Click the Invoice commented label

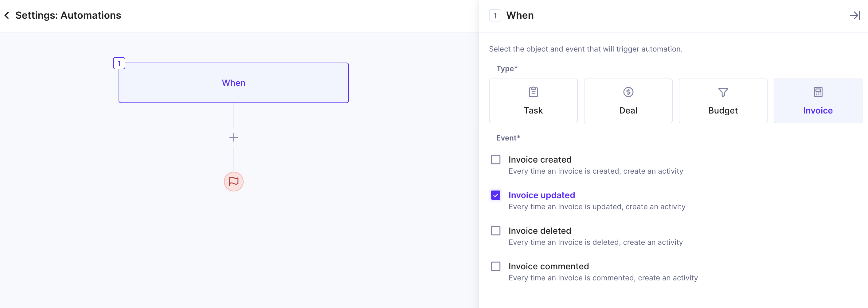coord(549,267)
